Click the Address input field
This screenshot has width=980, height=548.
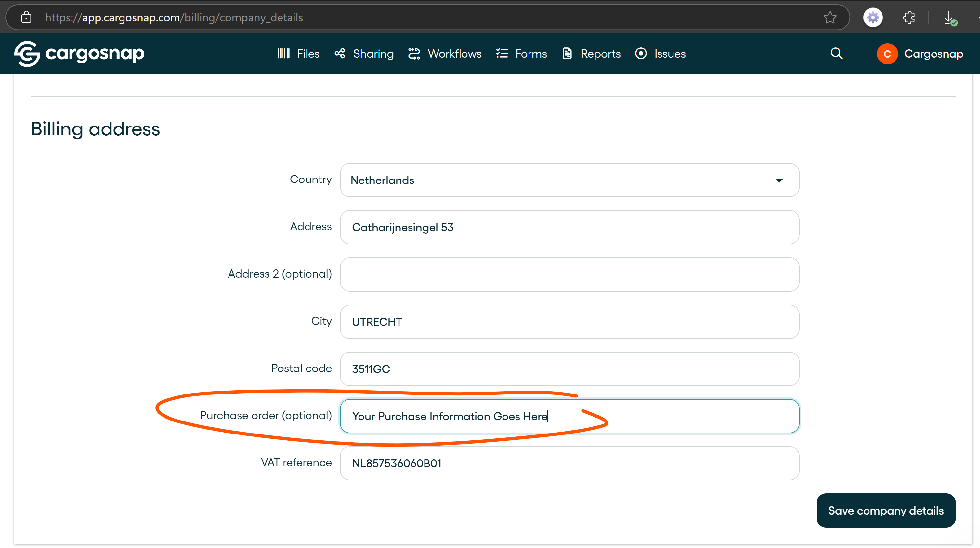[x=569, y=227]
